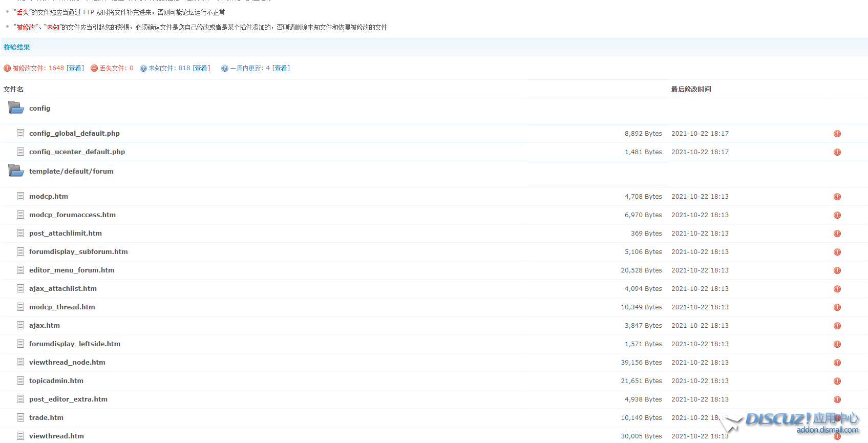Click the template/default/forum folder icon
868x443 pixels.
[x=16, y=171]
